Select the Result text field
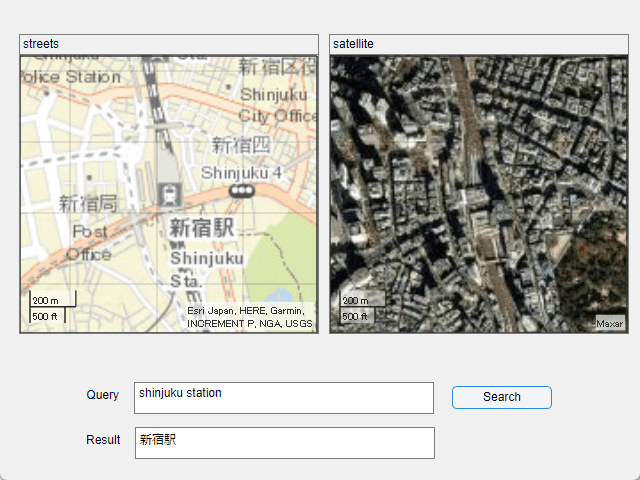640x480 pixels. point(284,443)
